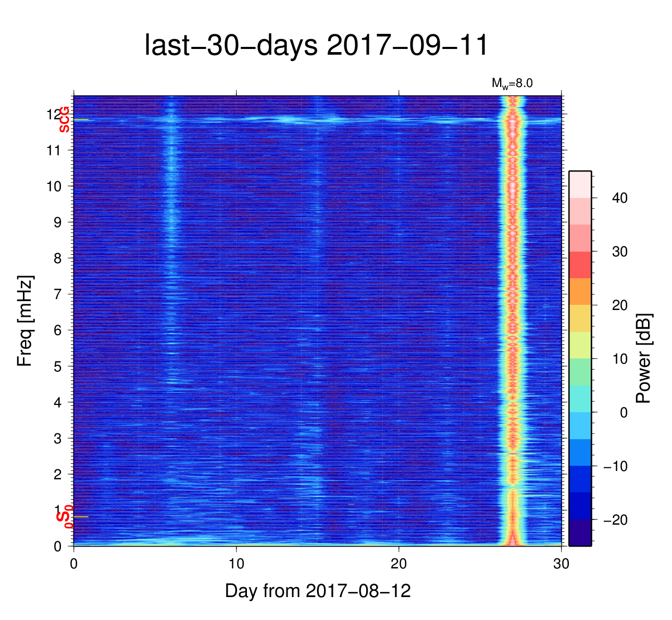The height and width of the screenshot is (620, 672).
Task: Click the 20 tick label on the day axis
Action: click(x=399, y=564)
